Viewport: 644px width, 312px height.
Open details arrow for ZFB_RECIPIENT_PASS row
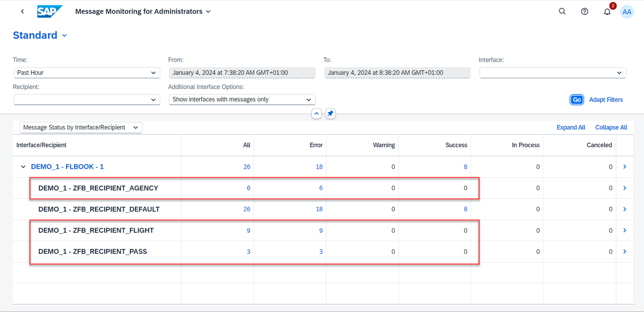[625, 252]
